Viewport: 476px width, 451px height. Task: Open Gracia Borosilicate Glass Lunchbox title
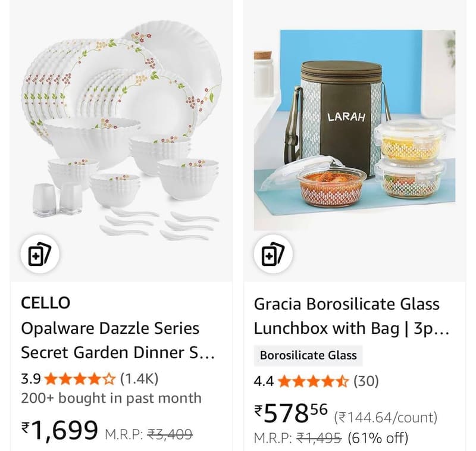[352, 316]
